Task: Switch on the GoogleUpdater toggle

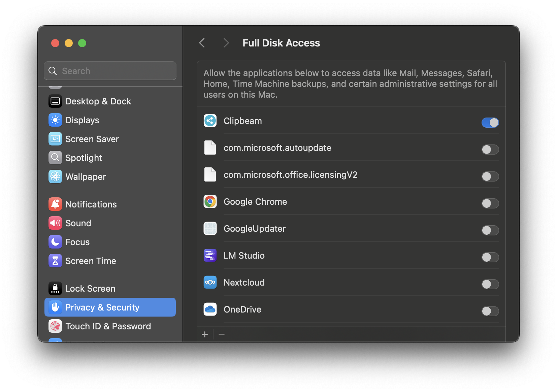Action: coord(490,230)
